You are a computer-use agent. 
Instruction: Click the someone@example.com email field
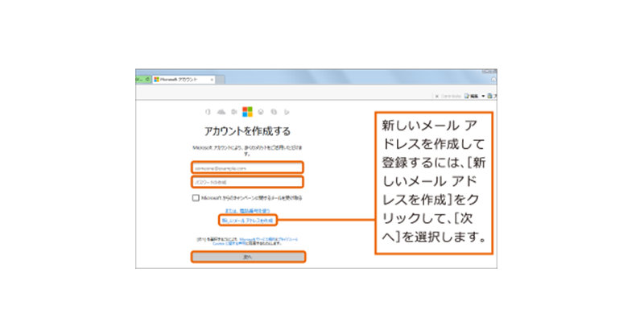point(248,167)
